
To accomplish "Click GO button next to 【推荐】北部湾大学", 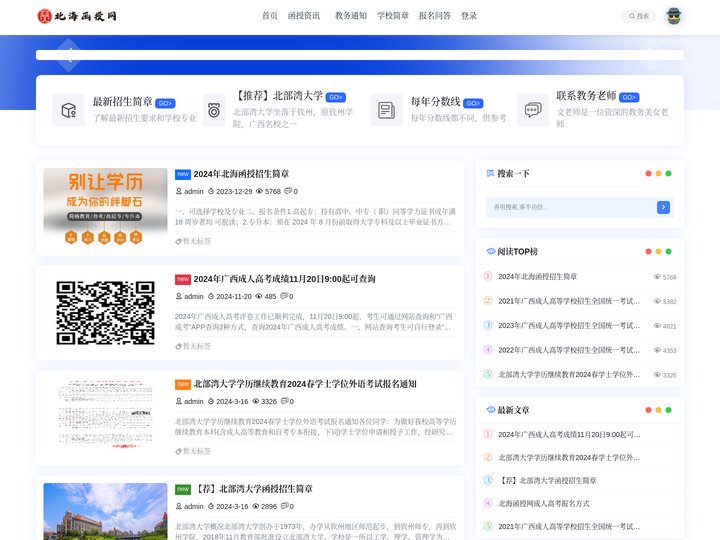I will click(336, 97).
